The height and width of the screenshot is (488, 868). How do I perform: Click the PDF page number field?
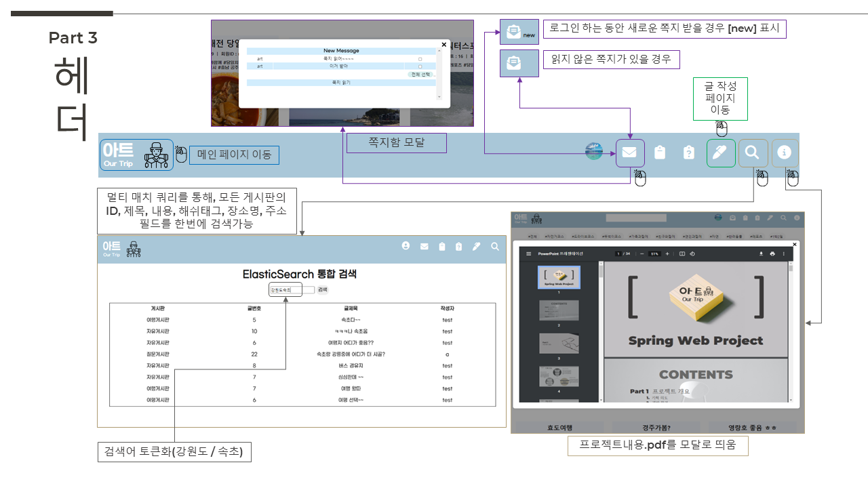[x=618, y=253]
